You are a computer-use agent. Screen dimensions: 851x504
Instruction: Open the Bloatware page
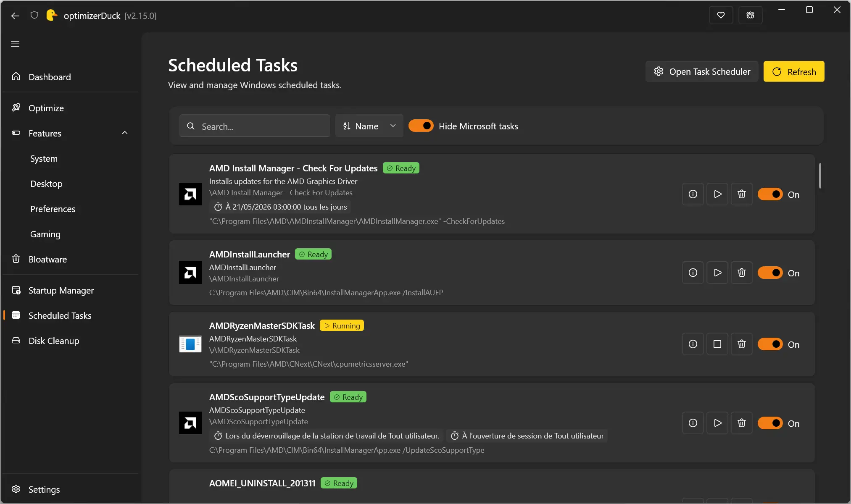(x=70, y=259)
